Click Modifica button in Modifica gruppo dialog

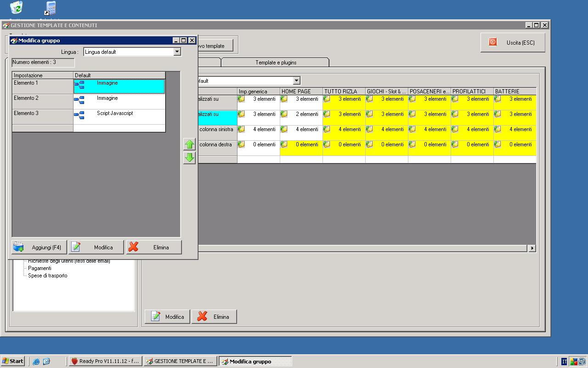click(x=96, y=247)
